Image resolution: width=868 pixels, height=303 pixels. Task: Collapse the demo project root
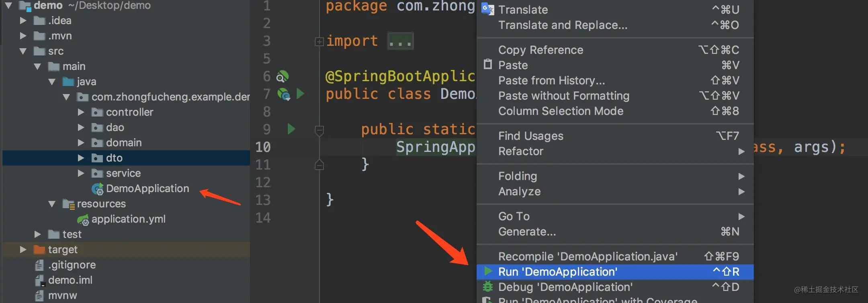coord(9,5)
